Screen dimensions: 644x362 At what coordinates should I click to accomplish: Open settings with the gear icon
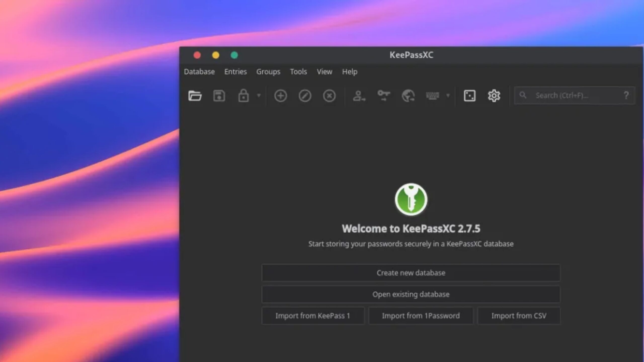coord(494,96)
